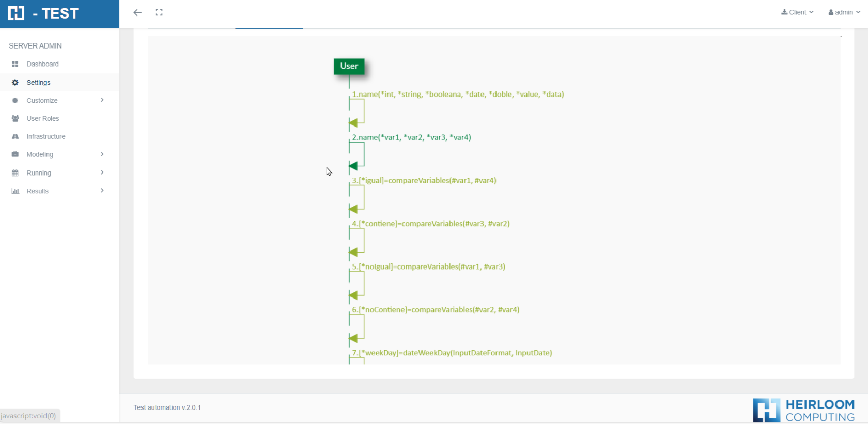868x424 pixels.
Task: Open the admin user dropdown
Action: (x=844, y=12)
